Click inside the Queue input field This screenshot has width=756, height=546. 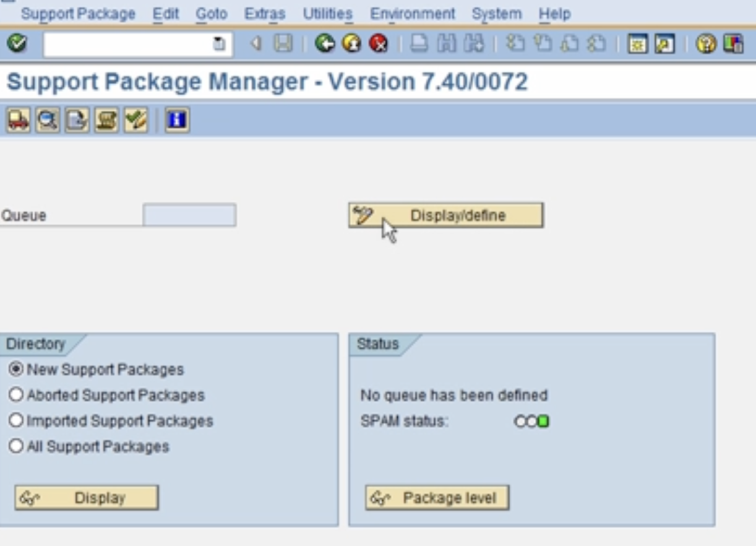pyautogui.click(x=189, y=215)
